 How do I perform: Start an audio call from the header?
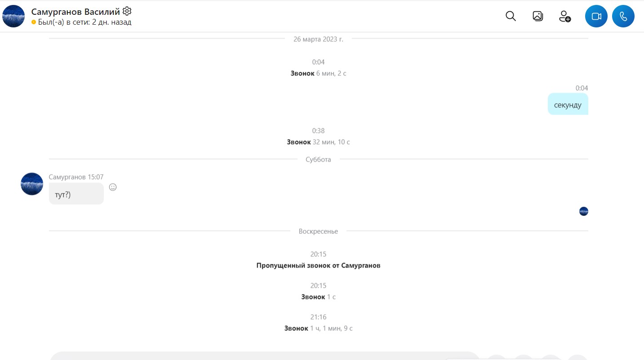coord(623,17)
